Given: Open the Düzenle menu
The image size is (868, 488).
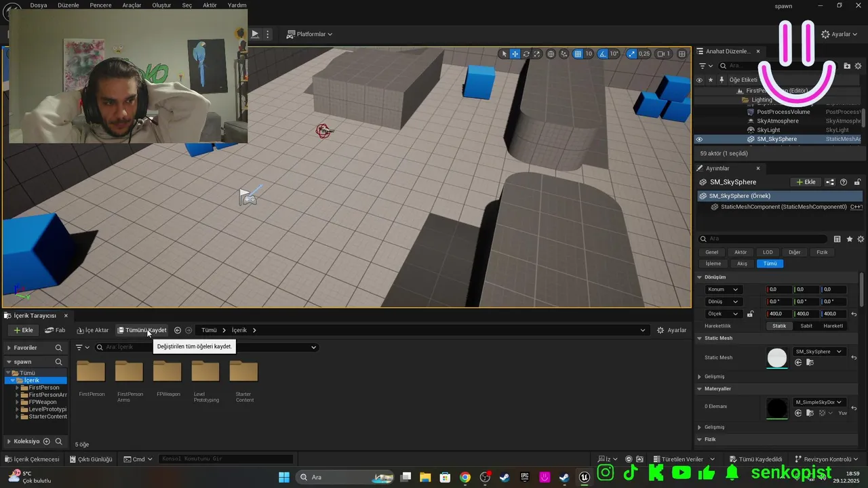Looking at the screenshot, I should [67, 5].
